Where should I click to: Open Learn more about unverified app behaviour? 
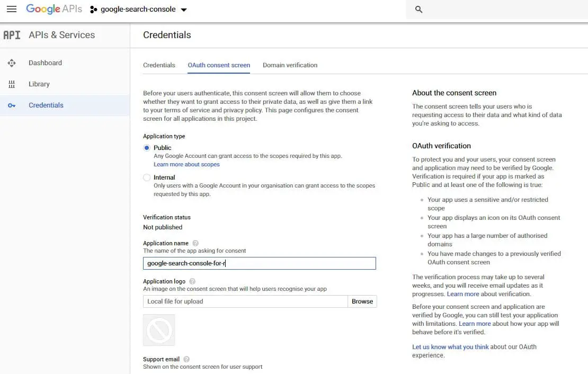click(475, 323)
